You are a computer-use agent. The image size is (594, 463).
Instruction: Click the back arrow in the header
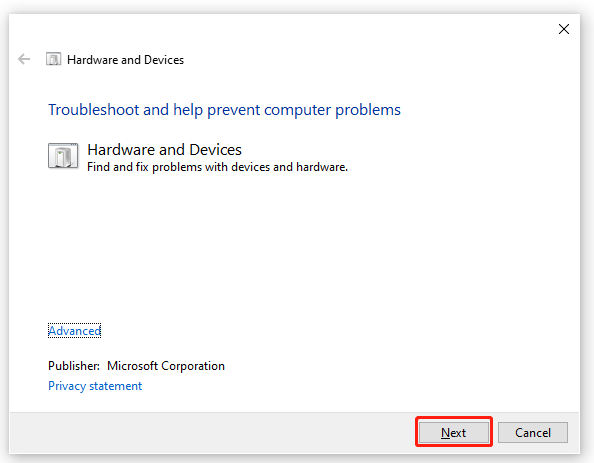(x=24, y=59)
